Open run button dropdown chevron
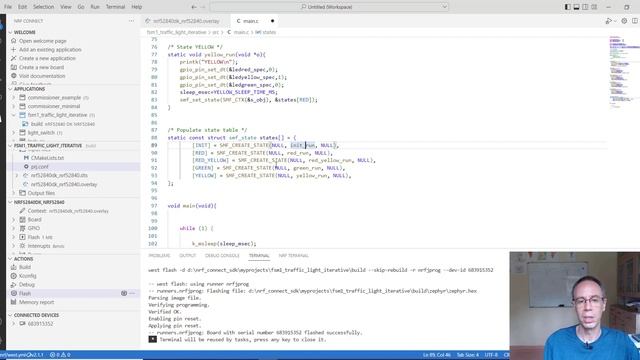This screenshot has width=640, height=360. [x=615, y=21]
